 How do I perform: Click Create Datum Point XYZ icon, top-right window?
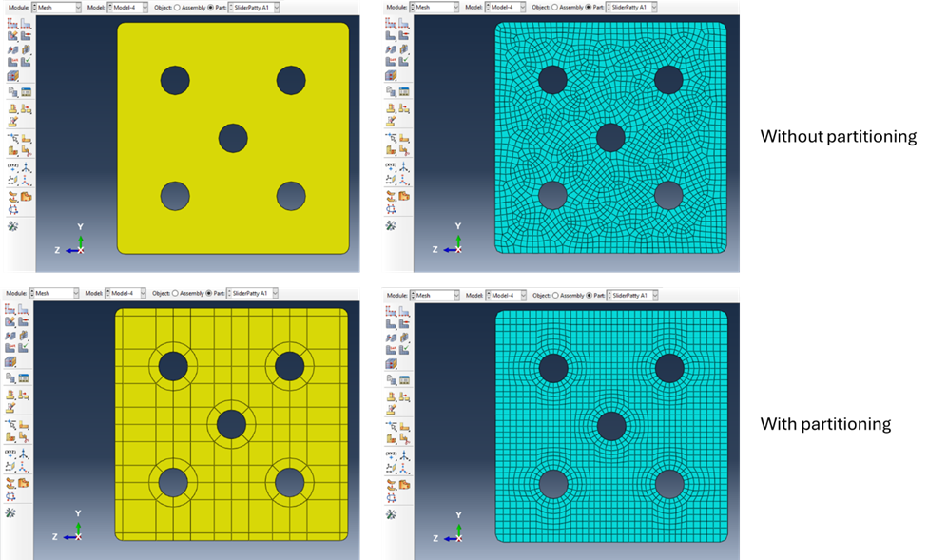pos(391,167)
